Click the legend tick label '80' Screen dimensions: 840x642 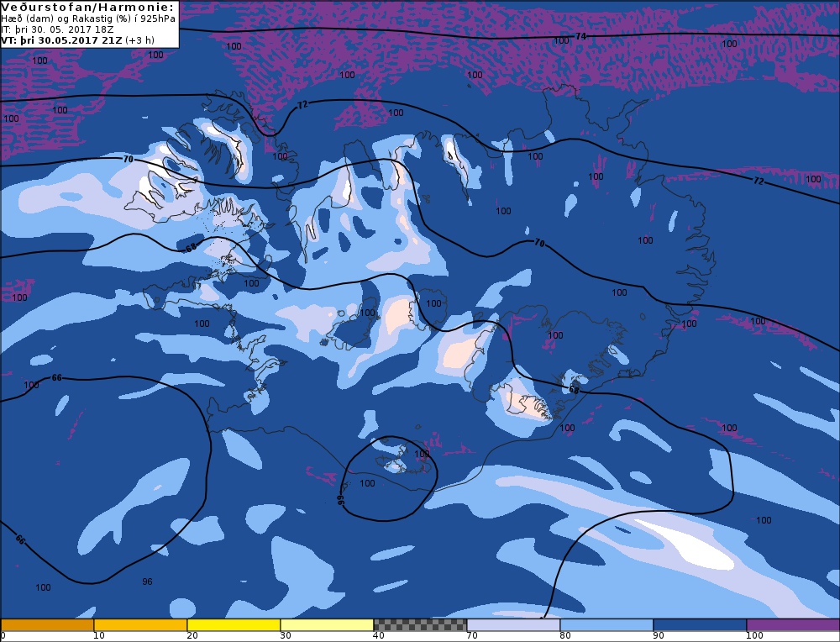pos(565,636)
